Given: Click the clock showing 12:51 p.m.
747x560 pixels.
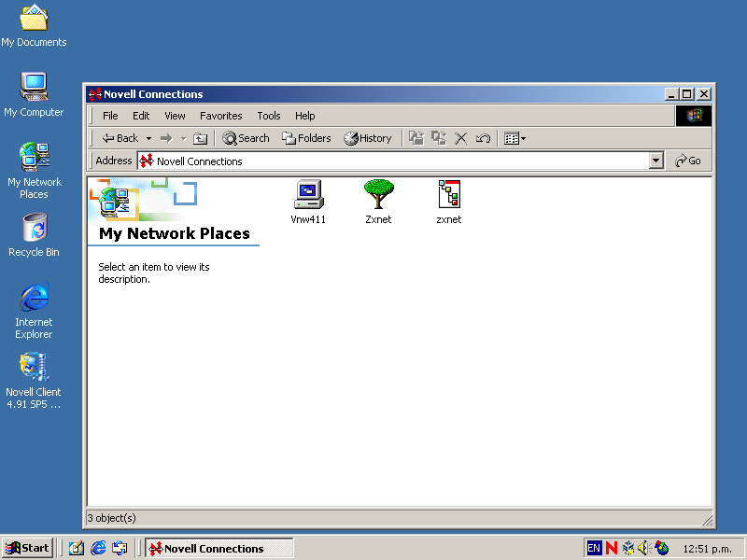Looking at the screenshot, I should click(x=707, y=549).
